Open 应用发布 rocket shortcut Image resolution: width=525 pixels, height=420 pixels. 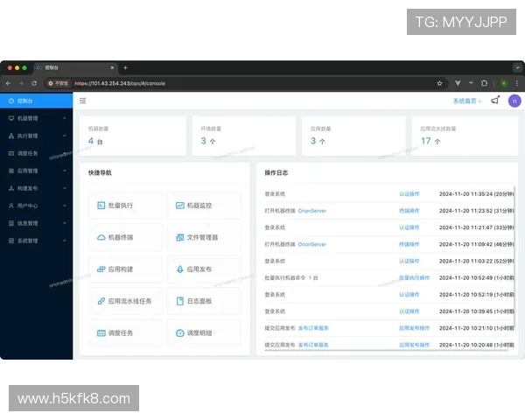(x=204, y=269)
